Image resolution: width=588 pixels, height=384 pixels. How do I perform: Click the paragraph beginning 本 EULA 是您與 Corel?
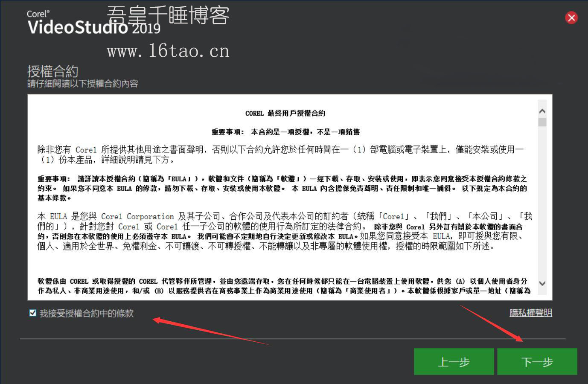[x=284, y=231]
